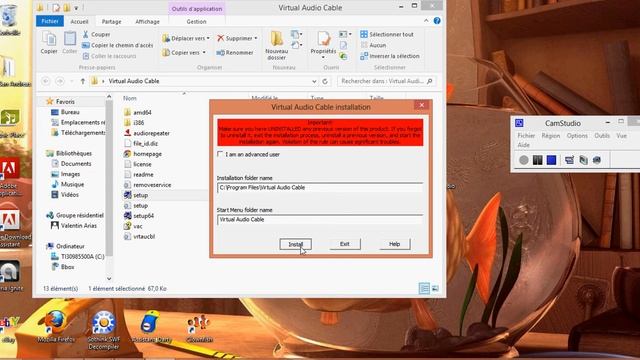The height and width of the screenshot is (360, 640).
Task: Click the CamStudio record button
Action: [x=524, y=160]
